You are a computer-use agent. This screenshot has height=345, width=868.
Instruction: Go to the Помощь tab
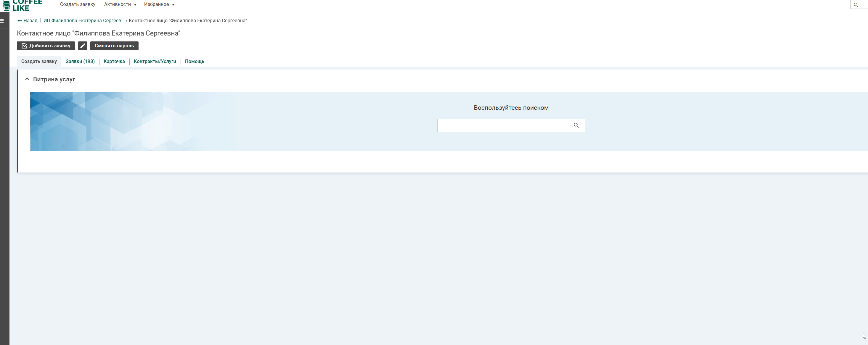click(195, 61)
